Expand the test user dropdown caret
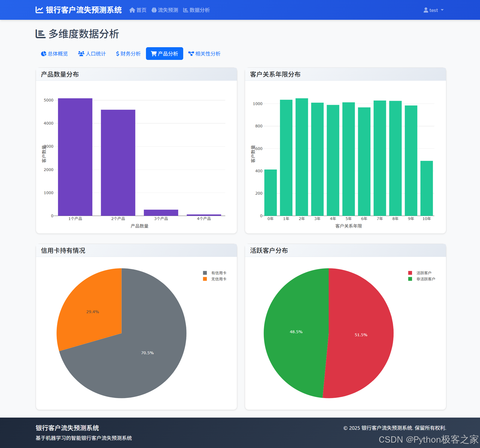The height and width of the screenshot is (448, 480). click(x=442, y=10)
